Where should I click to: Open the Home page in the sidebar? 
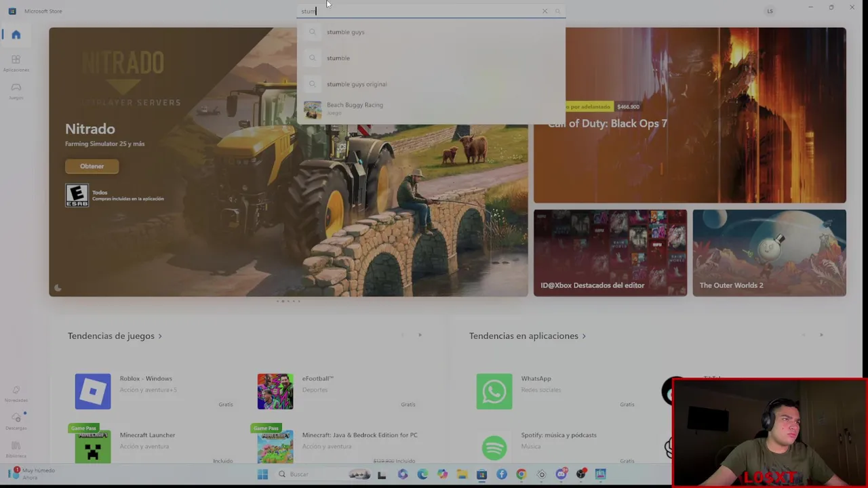coord(16,35)
